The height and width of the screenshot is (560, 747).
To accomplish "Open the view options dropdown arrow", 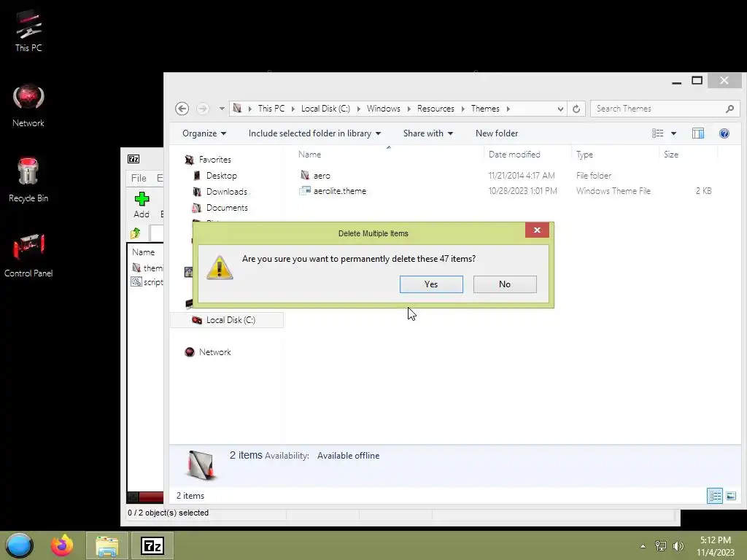I will (673, 133).
